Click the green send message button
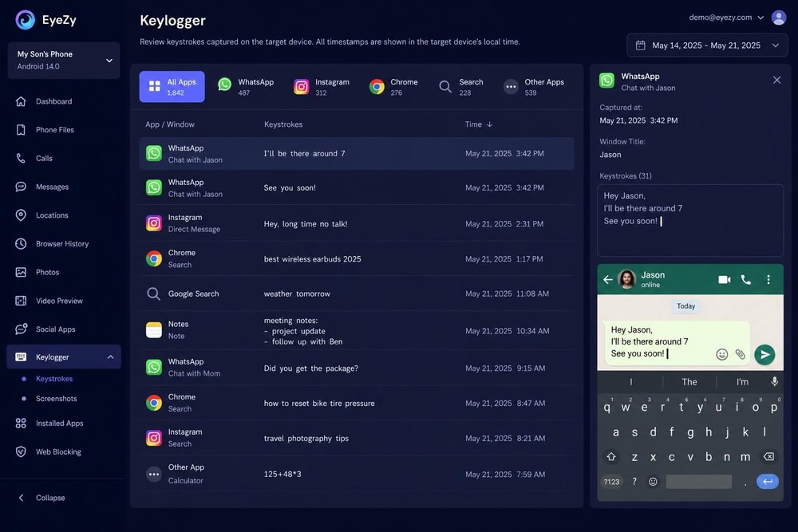The width and height of the screenshot is (798, 532). (764, 354)
